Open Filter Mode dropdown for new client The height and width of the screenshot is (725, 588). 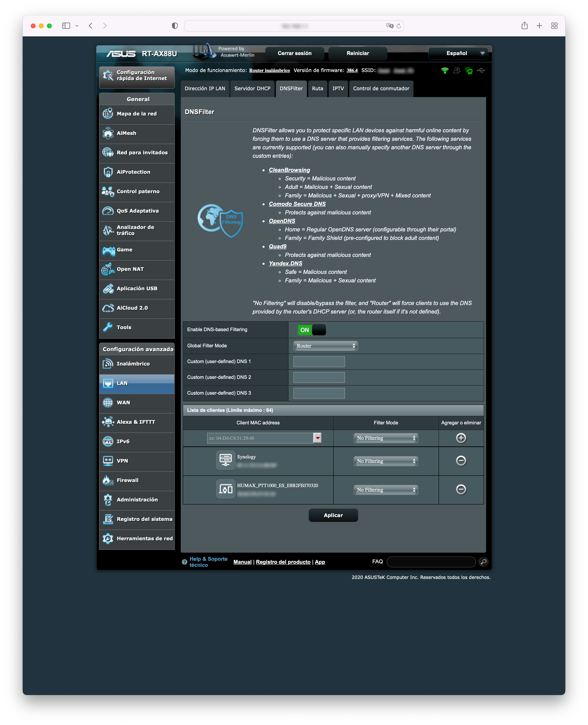point(386,438)
